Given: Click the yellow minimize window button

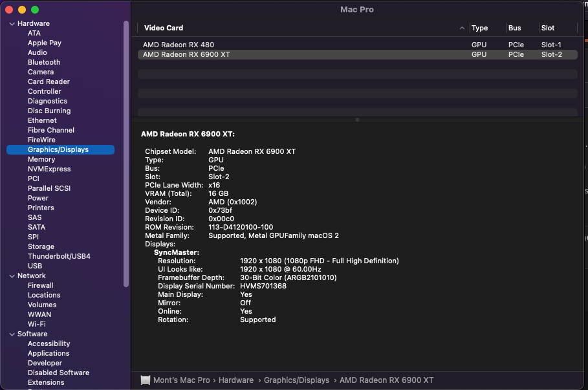Looking at the screenshot, I should click(x=22, y=10).
